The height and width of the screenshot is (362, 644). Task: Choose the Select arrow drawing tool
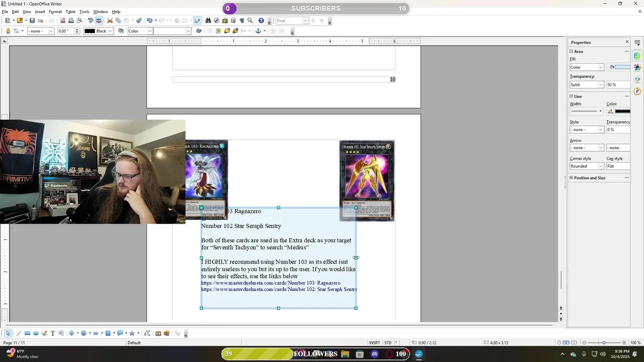[8, 333]
